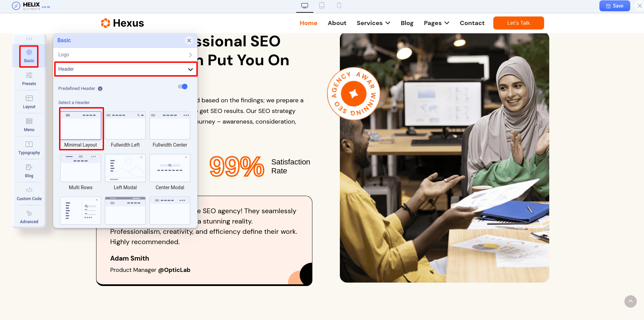Go to the Contact menu item

(472, 23)
